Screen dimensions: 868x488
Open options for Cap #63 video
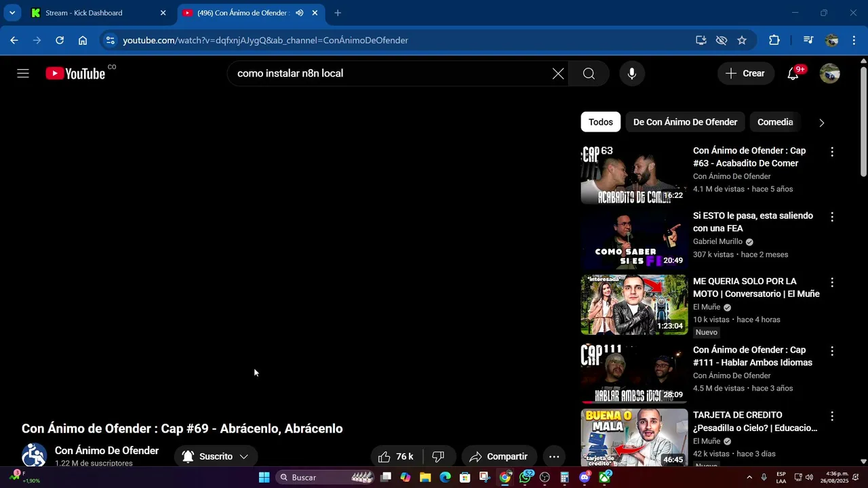[x=832, y=152]
